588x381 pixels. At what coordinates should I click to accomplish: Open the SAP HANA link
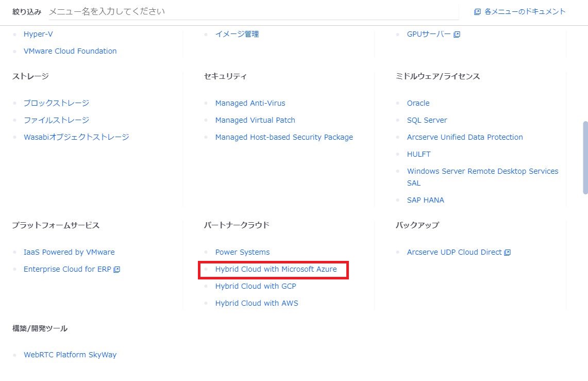[x=425, y=200]
